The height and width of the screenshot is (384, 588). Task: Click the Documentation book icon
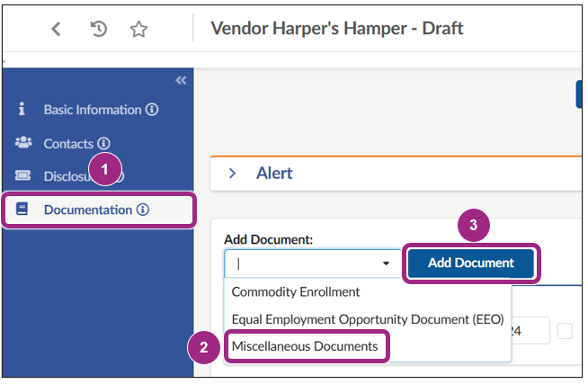(x=22, y=210)
